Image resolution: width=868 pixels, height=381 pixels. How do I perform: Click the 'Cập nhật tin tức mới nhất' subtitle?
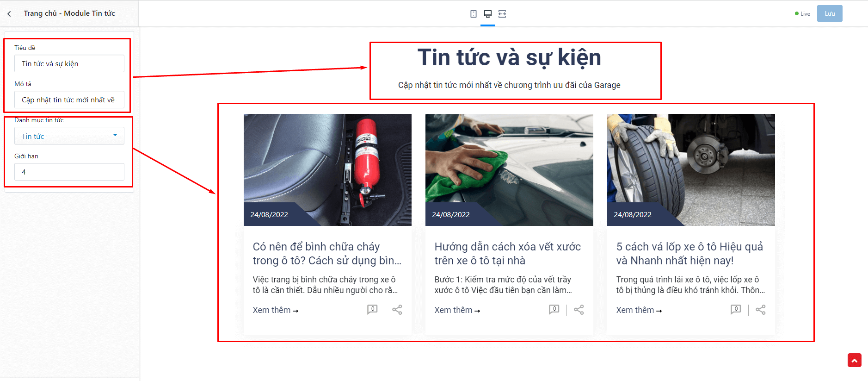coord(509,85)
